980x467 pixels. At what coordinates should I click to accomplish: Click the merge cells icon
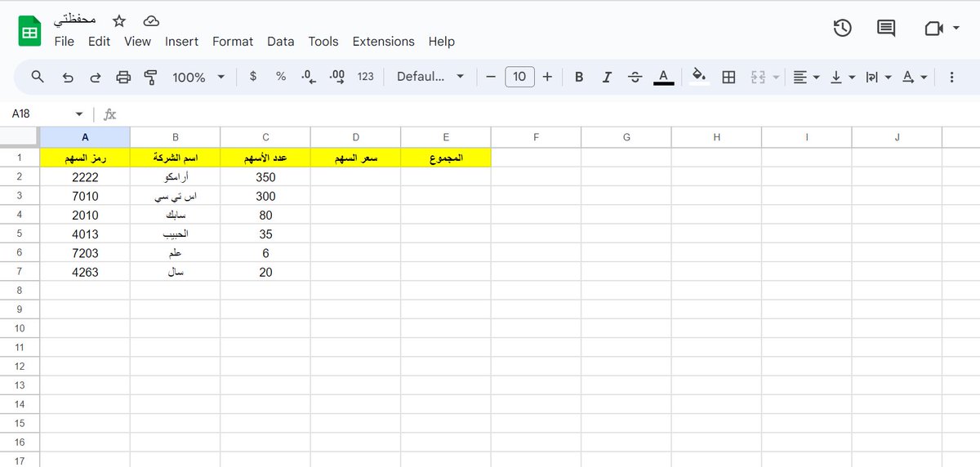coord(758,77)
